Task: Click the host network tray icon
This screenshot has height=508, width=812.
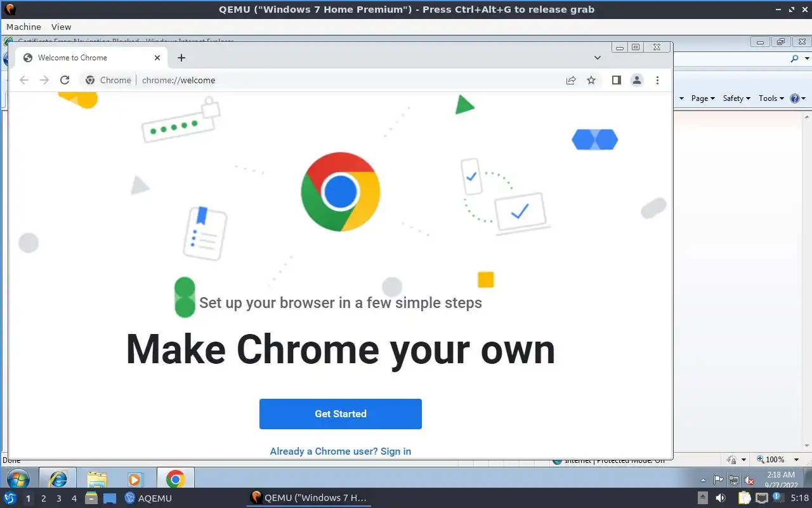Action: [762, 498]
